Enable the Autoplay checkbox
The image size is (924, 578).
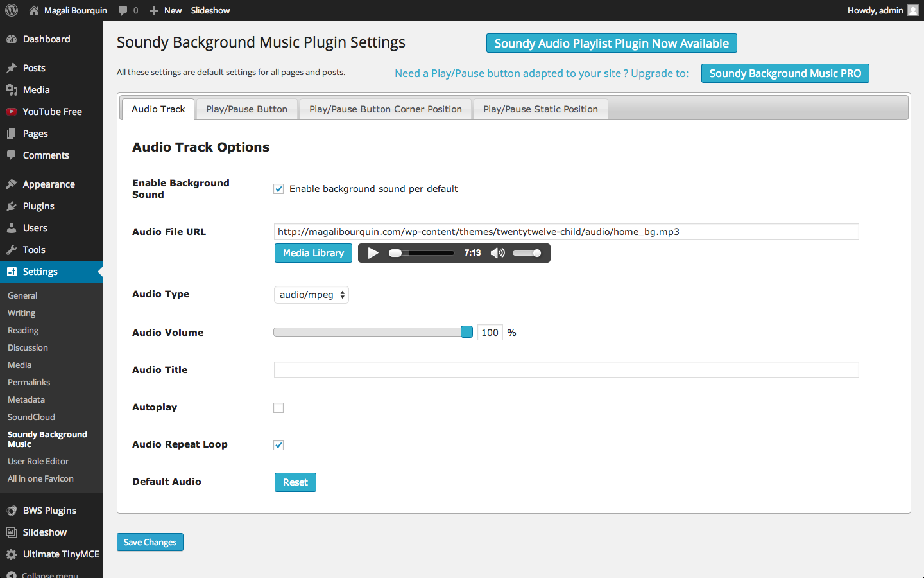click(x=278, y=408)
